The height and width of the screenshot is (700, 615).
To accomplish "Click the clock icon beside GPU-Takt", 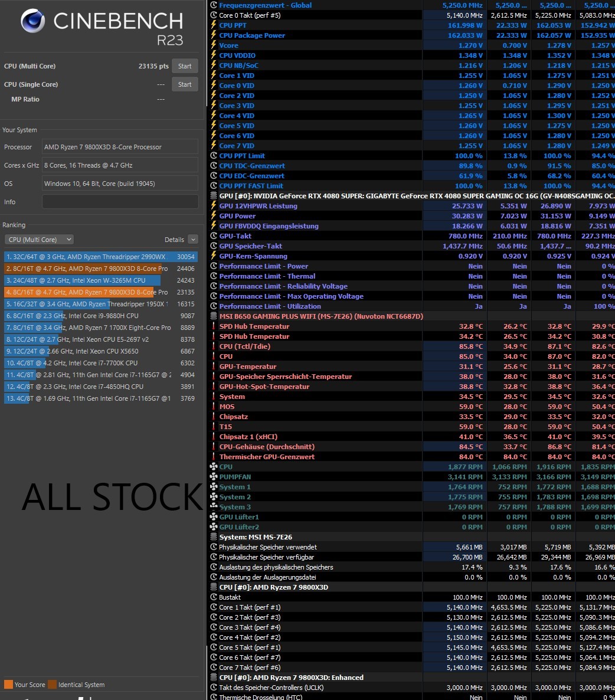I will tap(214, 235).
